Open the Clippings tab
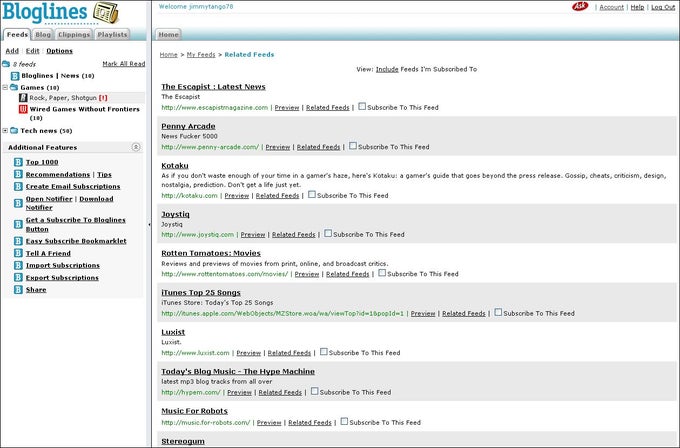Image resolution: width=680 pixels, height=448 pixels. click(x=74, y=35)
